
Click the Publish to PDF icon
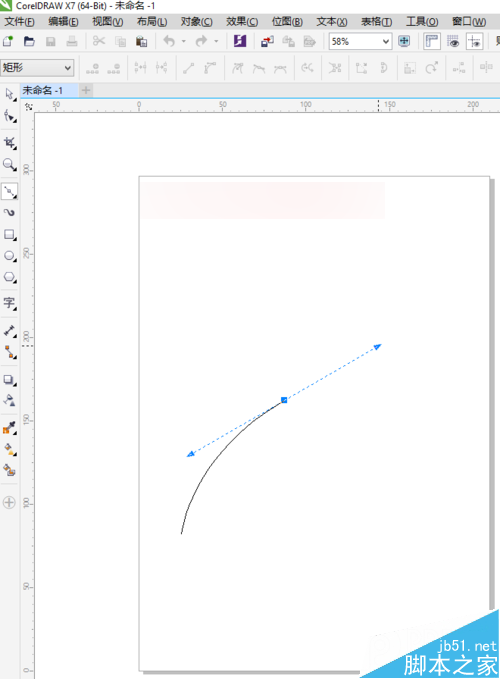310,42
